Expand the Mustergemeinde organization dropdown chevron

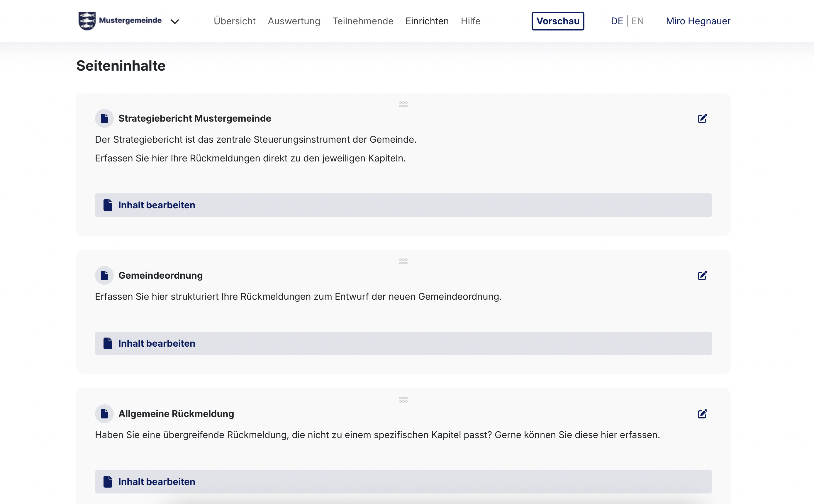click(x=175, y=22)
